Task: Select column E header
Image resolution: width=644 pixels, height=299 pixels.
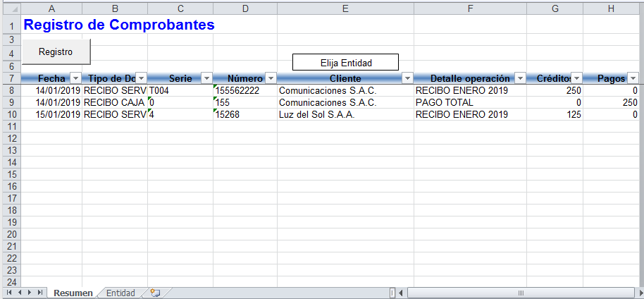Action: pyautogui.click(x=345, y=8)
